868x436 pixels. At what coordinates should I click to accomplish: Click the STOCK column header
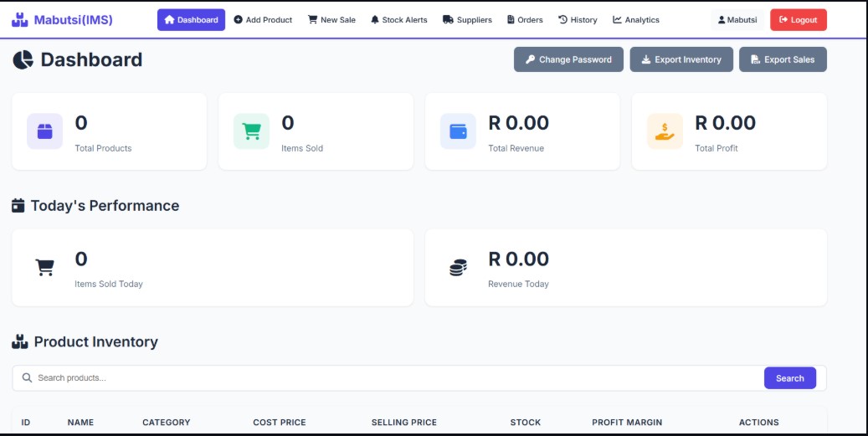pos(526,422)
